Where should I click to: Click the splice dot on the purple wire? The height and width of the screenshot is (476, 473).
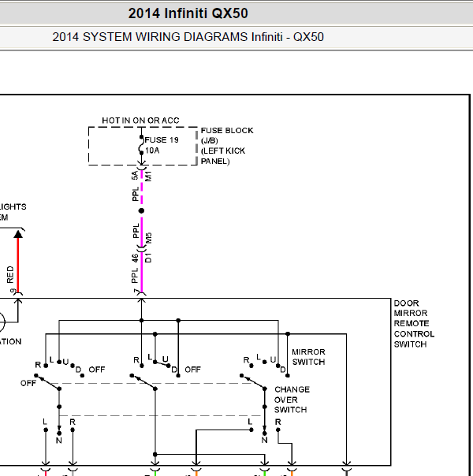click(x=141, y=210)
